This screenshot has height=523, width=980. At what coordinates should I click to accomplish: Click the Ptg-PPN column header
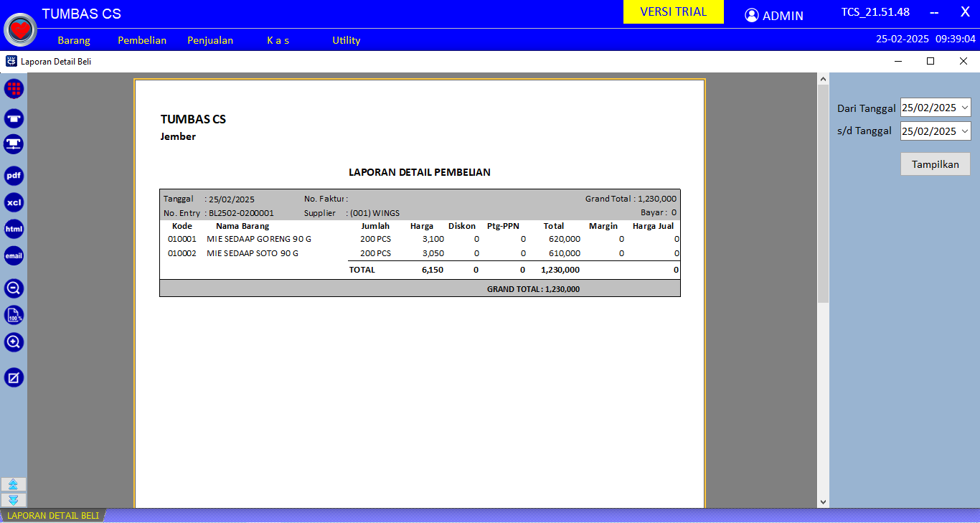point(503,226)
